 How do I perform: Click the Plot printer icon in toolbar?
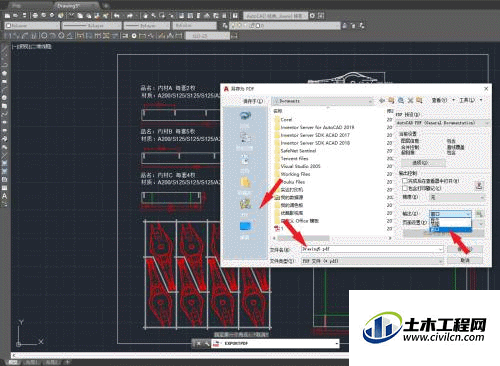[35, 15]
